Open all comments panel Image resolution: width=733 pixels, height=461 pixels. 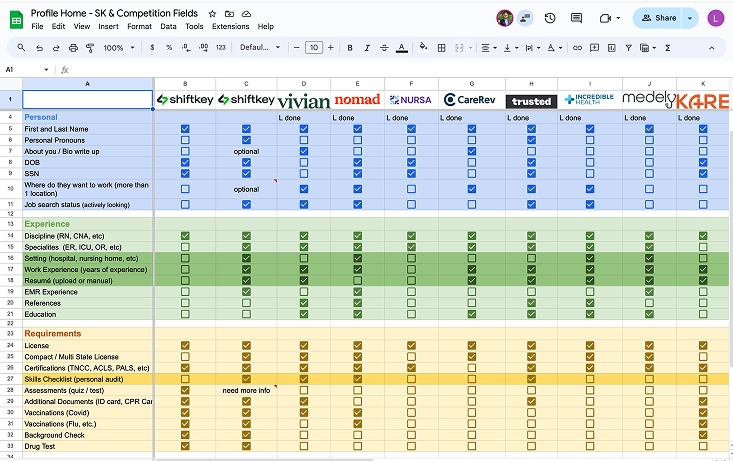pos(576,18)
